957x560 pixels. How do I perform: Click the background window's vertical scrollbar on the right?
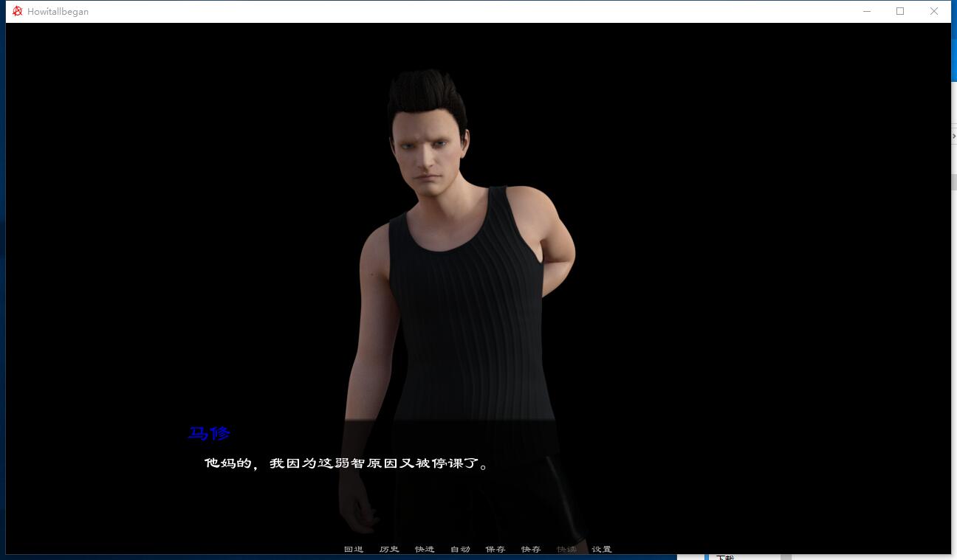point(954,182)
